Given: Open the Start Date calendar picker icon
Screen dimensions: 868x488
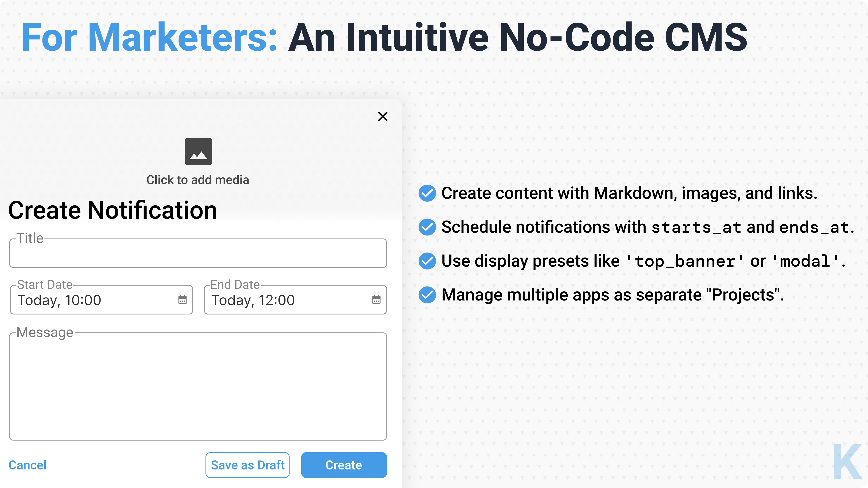Looking at the screenshot, I should (182, 300).
